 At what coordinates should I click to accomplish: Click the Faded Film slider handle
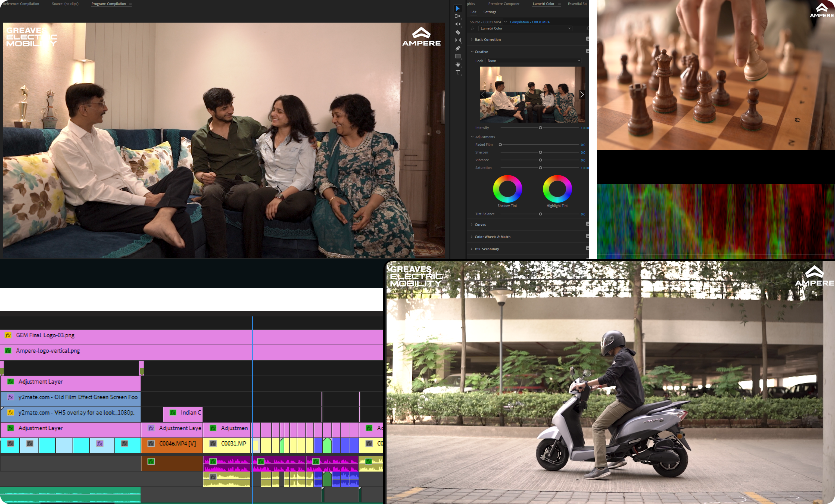tap(500, 145)
